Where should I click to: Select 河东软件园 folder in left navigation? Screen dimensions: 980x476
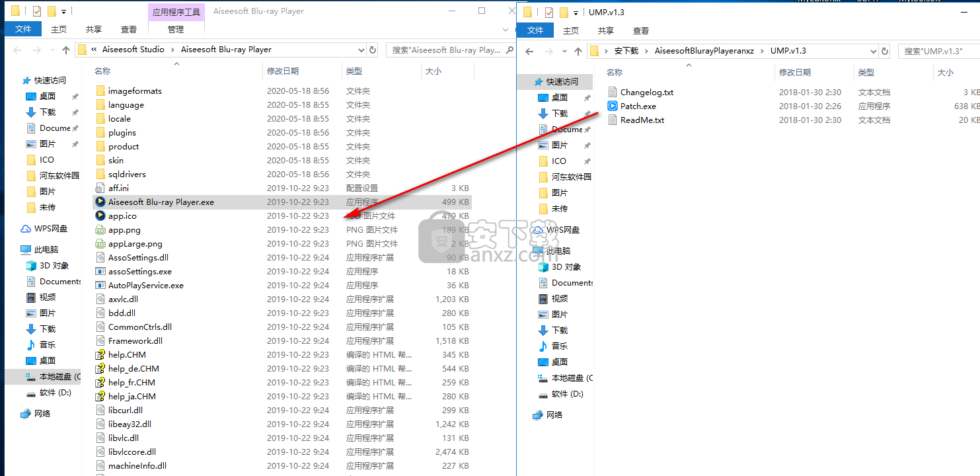click(x=59, y=176)
